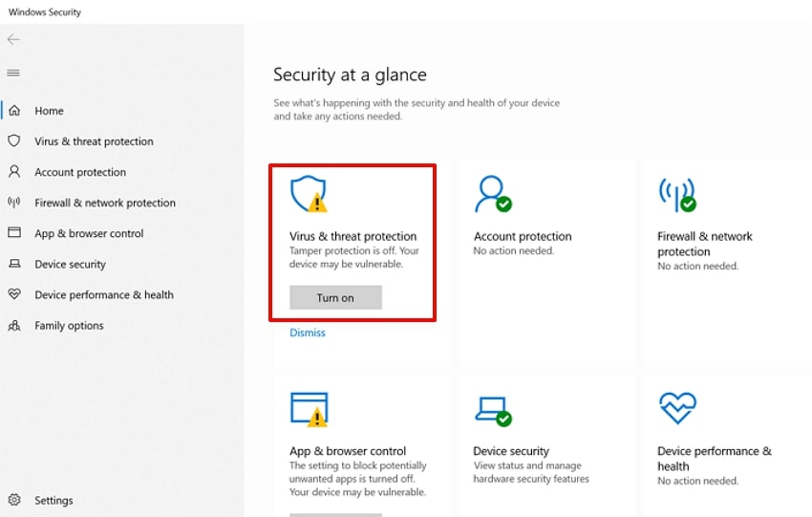Viewport: 812px width, 517px height.
Task: Click the laptop checkmark icon on Device security card
Action: point(493,411)
